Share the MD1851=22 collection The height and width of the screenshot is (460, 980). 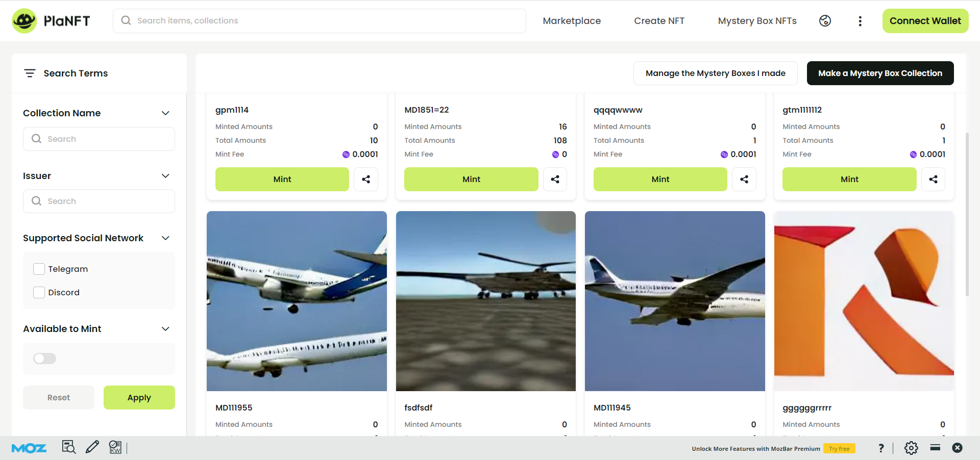point(555,179)
